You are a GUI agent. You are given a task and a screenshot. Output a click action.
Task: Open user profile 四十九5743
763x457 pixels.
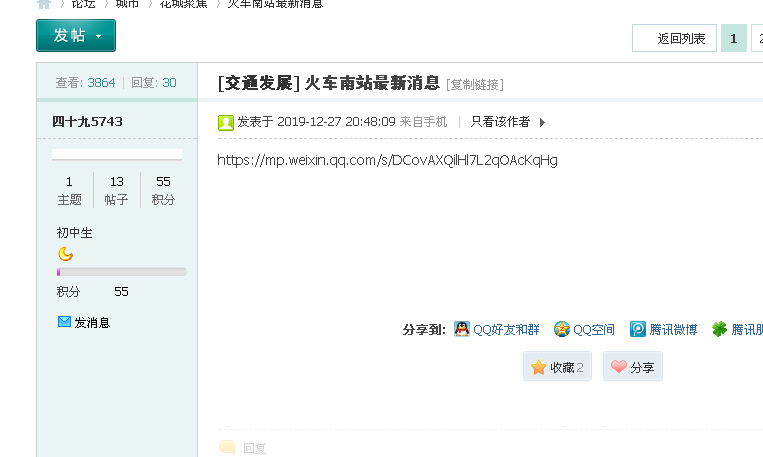(x=87, y=121)
